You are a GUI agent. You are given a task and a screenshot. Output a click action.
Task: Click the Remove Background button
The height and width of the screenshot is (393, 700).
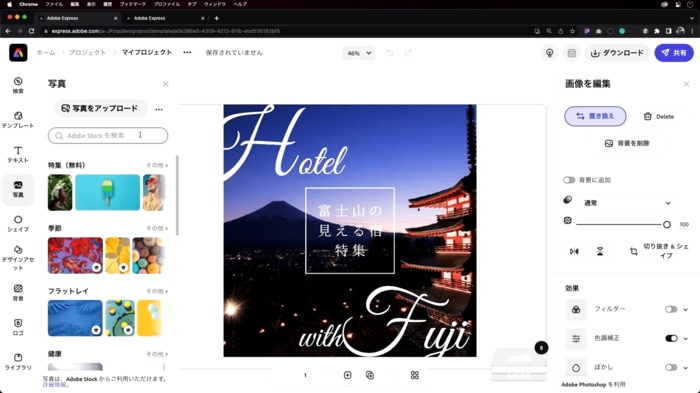pyautogui.click(x=627, y=143)
